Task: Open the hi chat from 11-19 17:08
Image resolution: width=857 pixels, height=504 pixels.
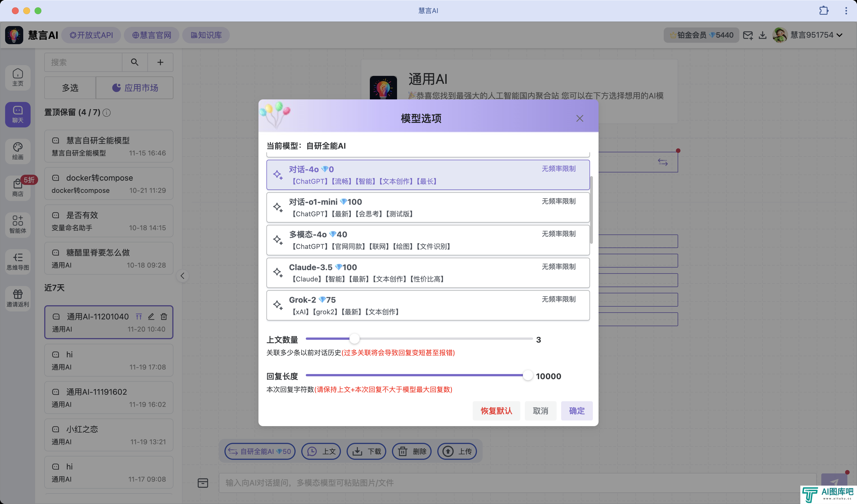Action: pos(109,360)
